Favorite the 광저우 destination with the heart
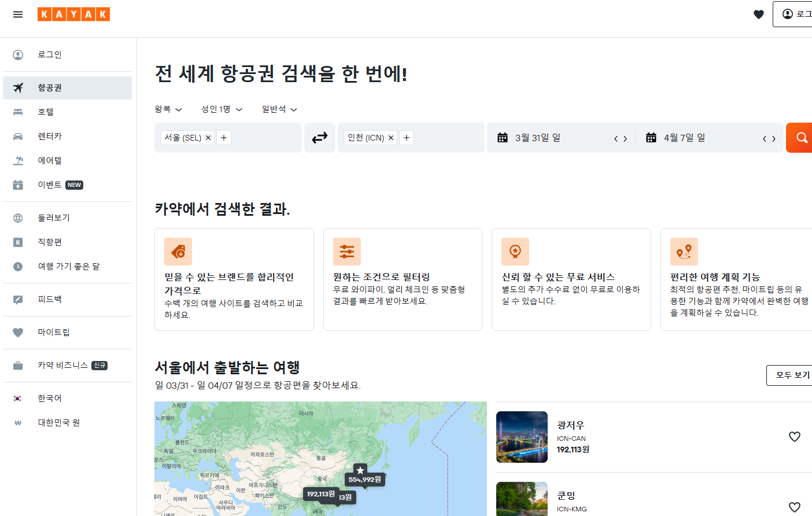Image resolution: width=812 pixels, height=516 pixels. [x=794, y=437]
